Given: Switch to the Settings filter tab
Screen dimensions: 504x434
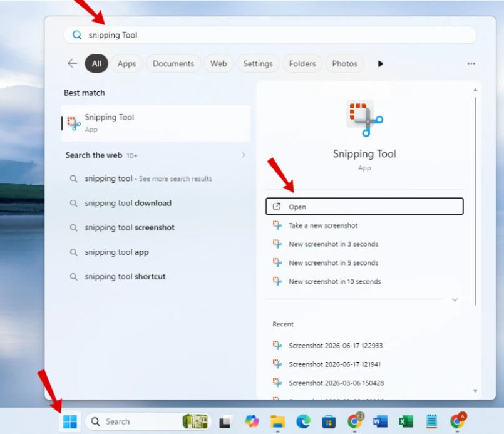Looking at the screenshot, I should tap(258, 64).
